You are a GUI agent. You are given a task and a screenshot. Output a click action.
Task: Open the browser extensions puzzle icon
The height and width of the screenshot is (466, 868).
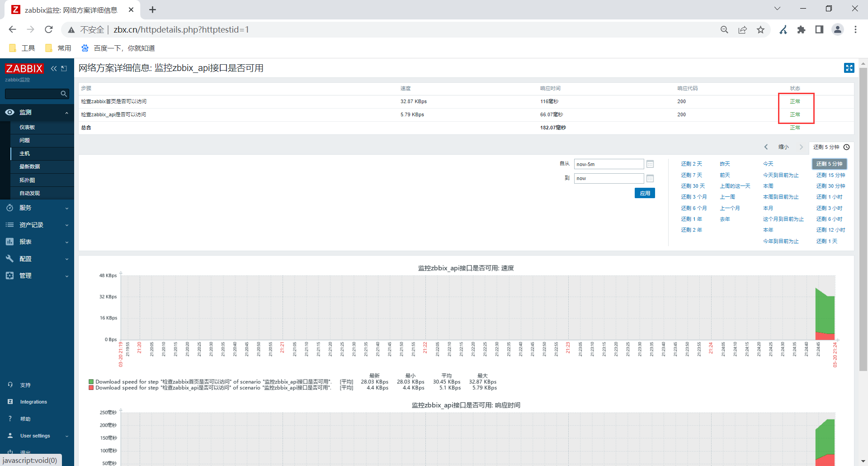click(x=802, y=29)
